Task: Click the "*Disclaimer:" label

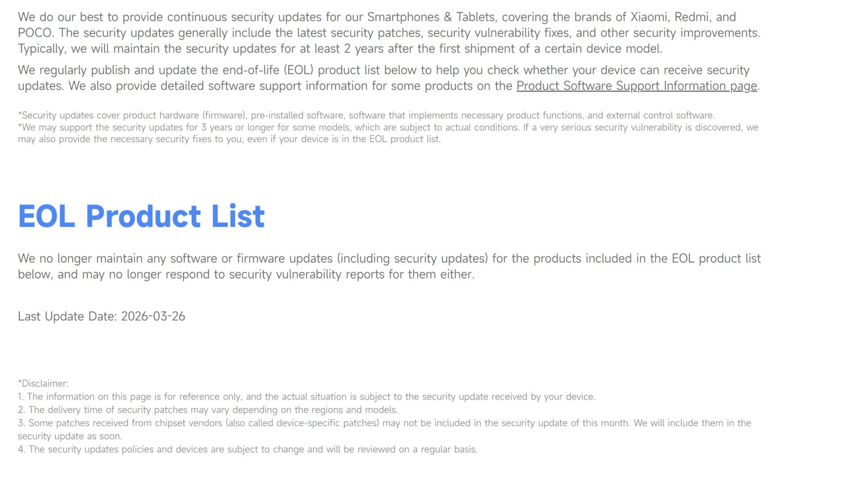Action: point(43,383)
